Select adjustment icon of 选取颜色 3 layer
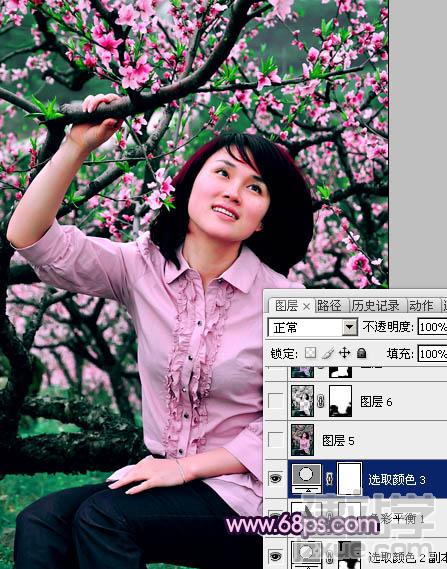The image size is (447, 569). click(307, 479)
